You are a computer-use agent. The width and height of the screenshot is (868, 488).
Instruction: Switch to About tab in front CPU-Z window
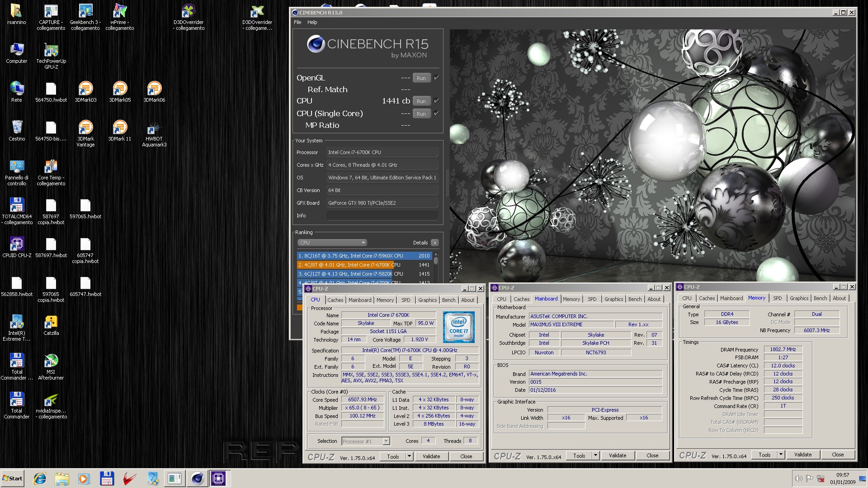point(468,300)
